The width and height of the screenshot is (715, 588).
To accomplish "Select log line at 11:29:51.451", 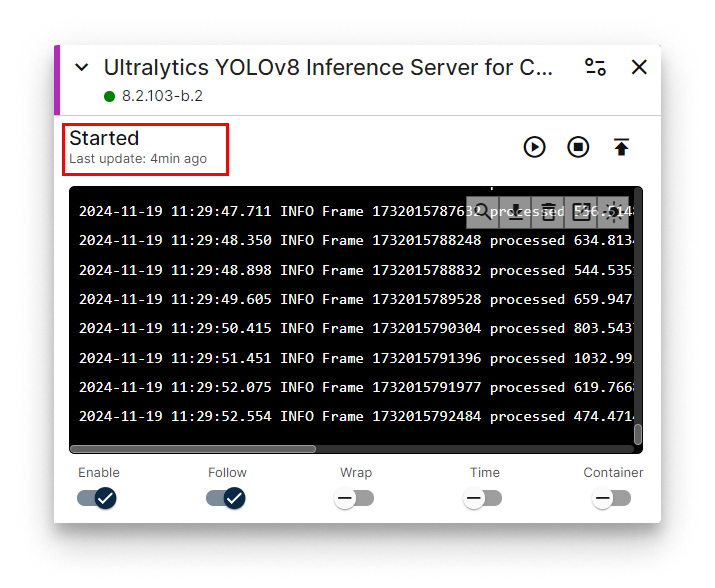I will pos(357,359).
